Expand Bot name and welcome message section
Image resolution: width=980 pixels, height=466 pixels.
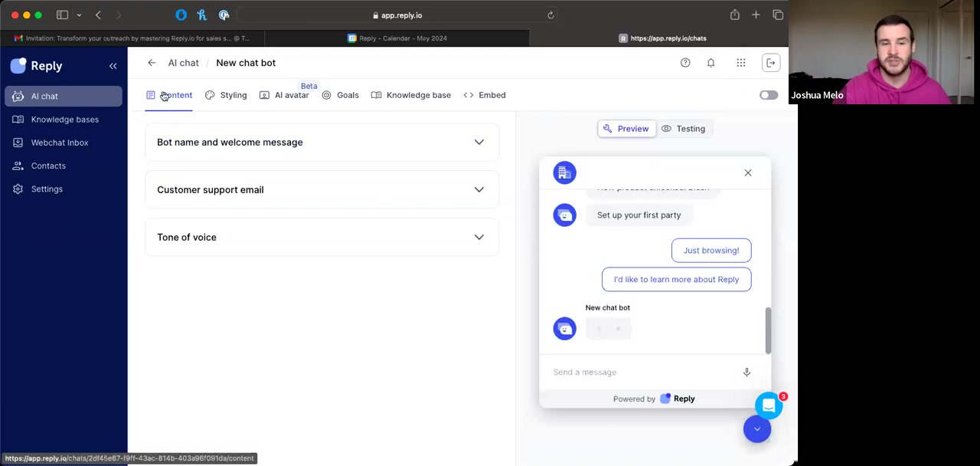pyautogui.click(x=322, y=142)
